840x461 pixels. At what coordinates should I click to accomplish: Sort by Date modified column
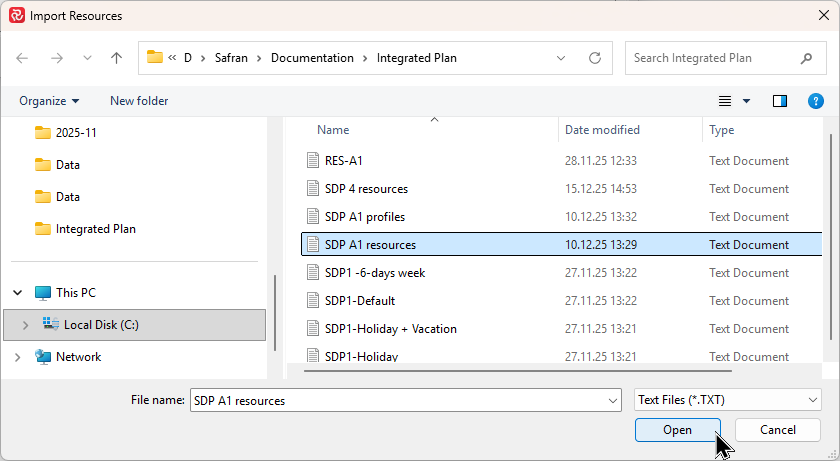(x=602, y=130)
